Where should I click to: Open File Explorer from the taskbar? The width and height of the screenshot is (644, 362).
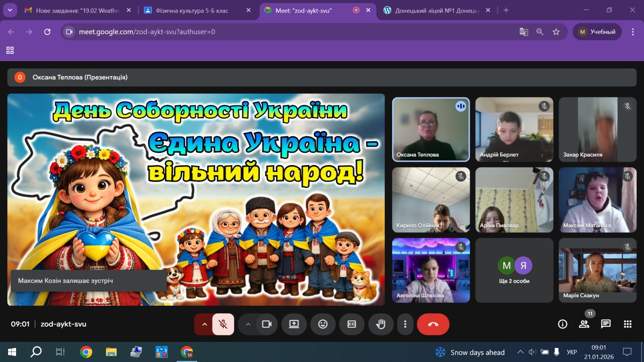pos(111,352)
